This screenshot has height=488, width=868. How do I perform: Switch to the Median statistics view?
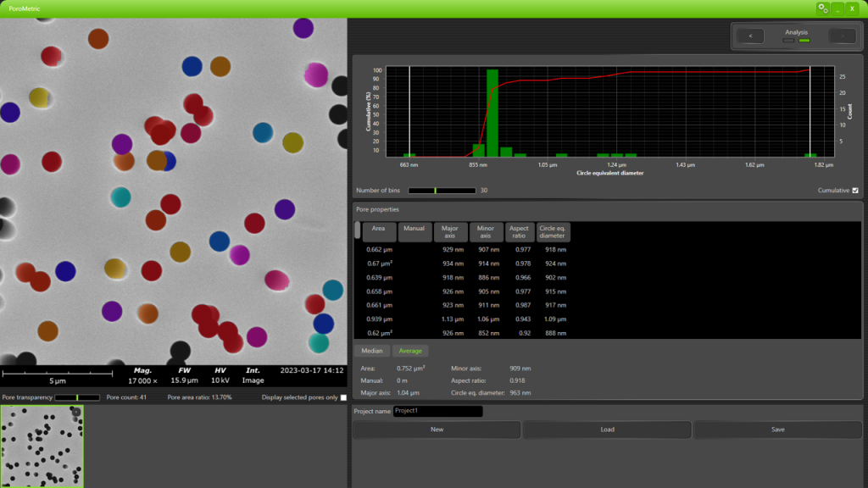click(x=373, y=350)
